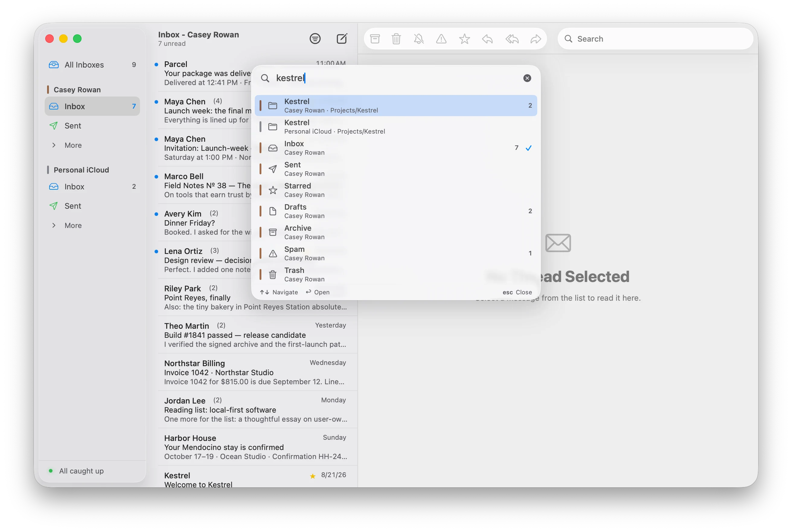This screenshot has height=532, width=792.
Task: Select Archive in the switcher results
Action: point(395,232)
